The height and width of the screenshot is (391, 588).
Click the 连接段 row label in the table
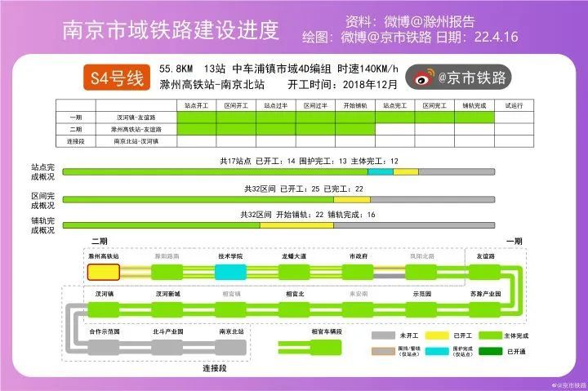pos(76,141)
